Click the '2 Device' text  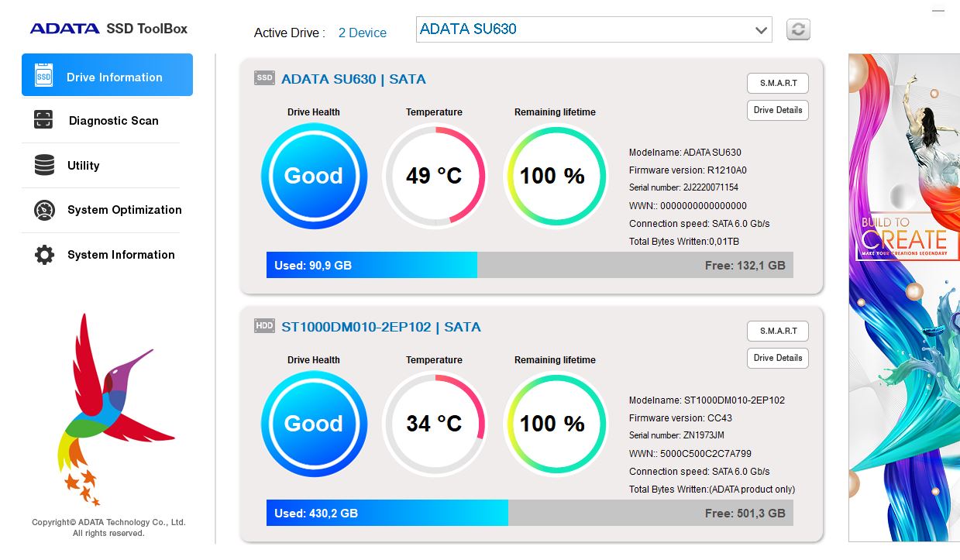[363, 33]
